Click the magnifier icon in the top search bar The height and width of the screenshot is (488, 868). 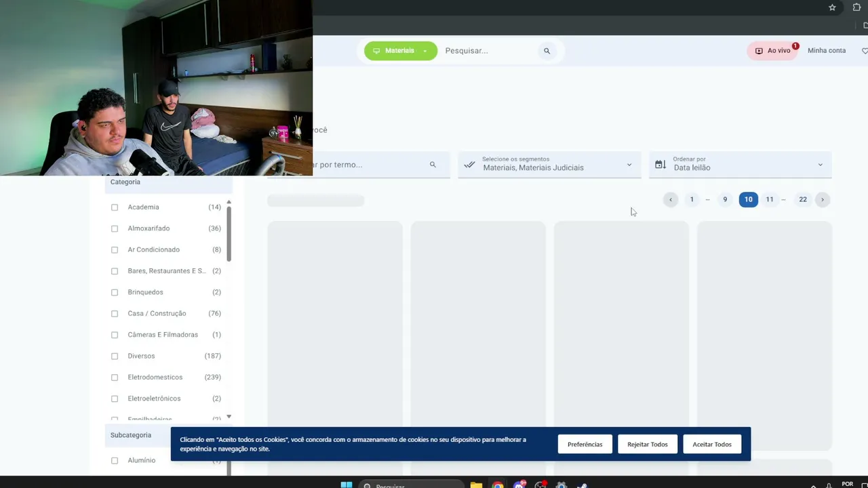tap(547, 51)
